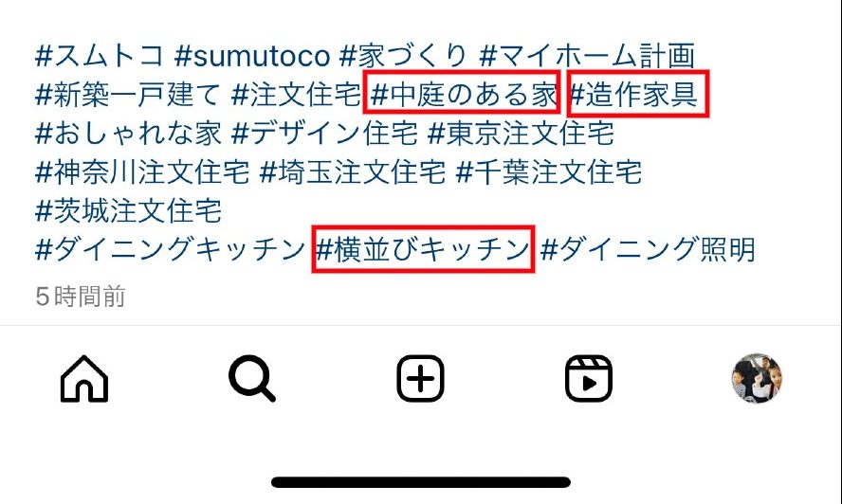Viewport: 842px width, 504px height.
Task: Open the #スムトコ hashtag
Action: pos(100,56)
